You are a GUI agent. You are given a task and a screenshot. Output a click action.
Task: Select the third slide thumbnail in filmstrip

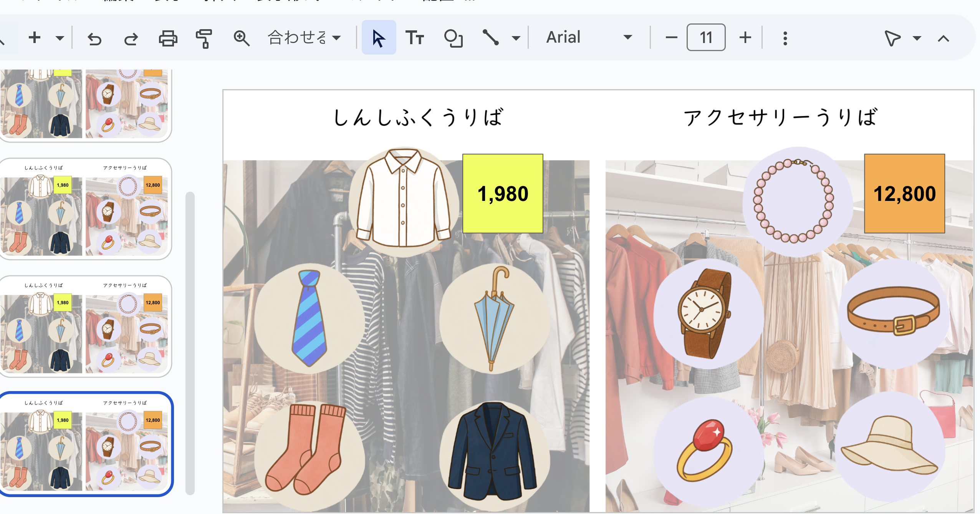pos(85,327)
